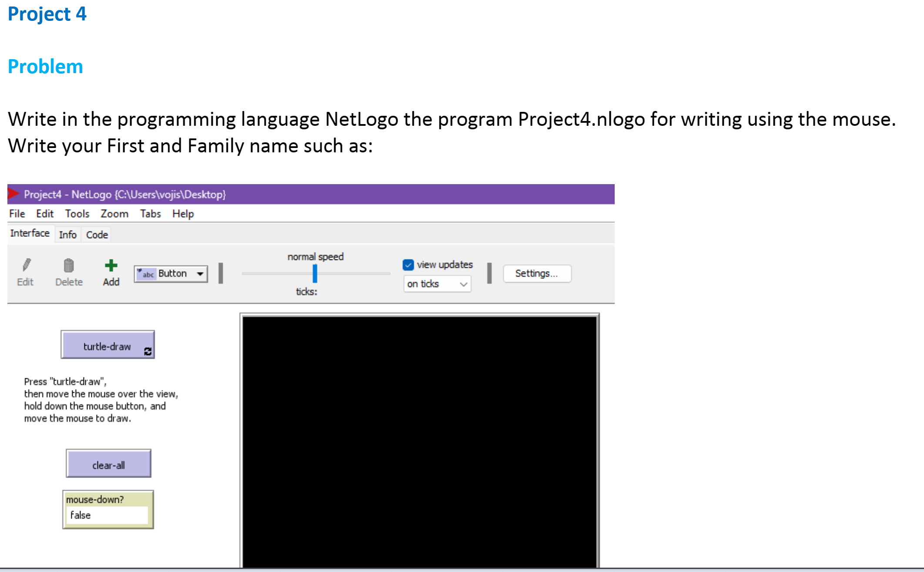Open the Zoom menu
Screen dimensions: 924x572
(114, 214)
